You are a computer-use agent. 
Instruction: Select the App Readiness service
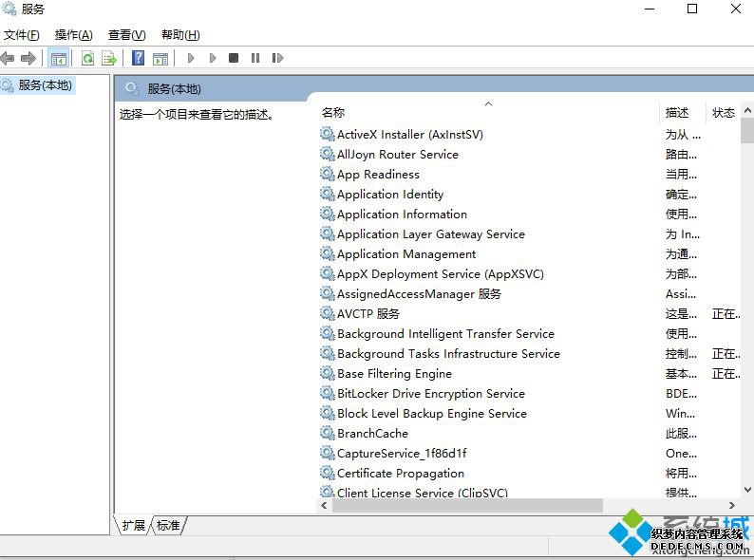click(x=379, y=175)
